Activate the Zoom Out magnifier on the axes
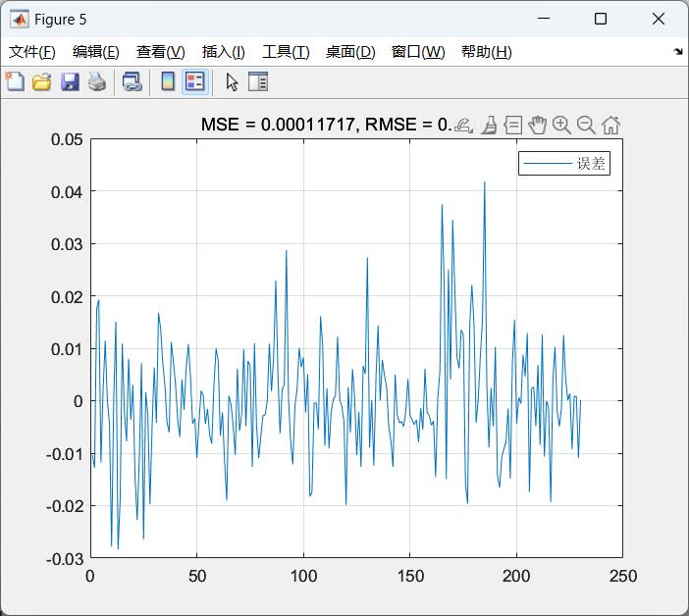This screenshot has height=616, width=689. coord(586,125)
